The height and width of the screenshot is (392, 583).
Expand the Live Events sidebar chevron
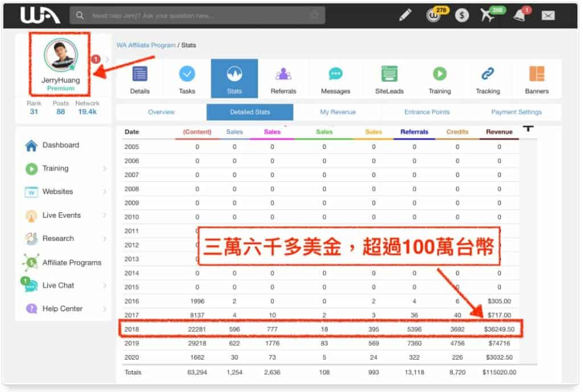(105, 215)
